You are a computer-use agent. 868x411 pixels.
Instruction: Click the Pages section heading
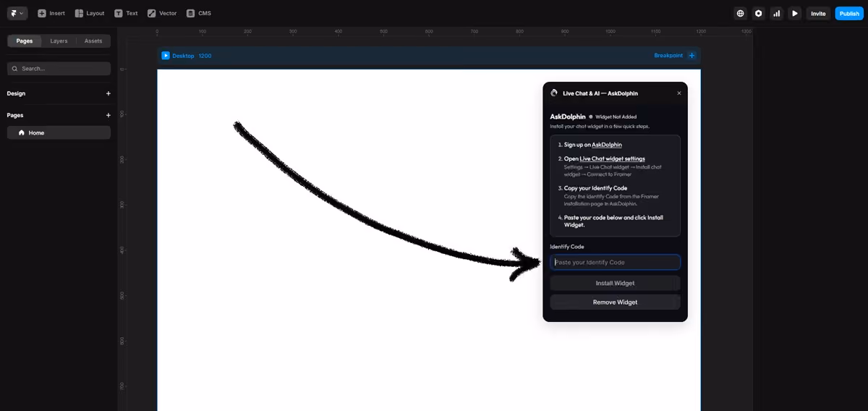point(15,115)
